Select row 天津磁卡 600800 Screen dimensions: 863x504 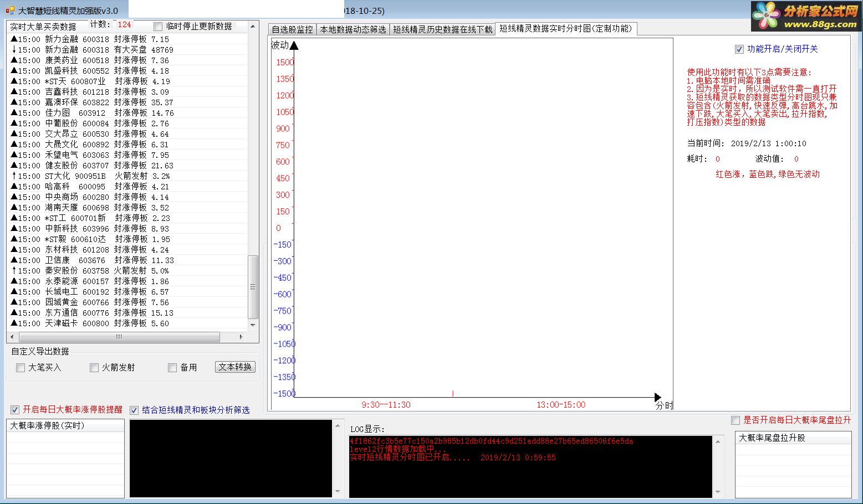coord(127,323)
